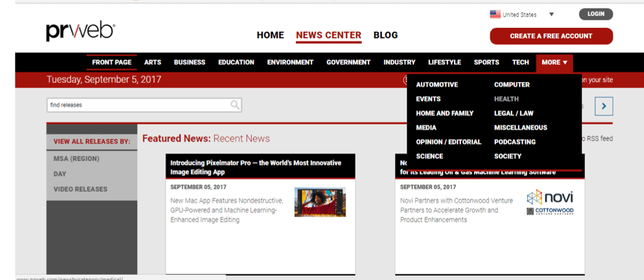Open the ARTS category

pos(153,62)
